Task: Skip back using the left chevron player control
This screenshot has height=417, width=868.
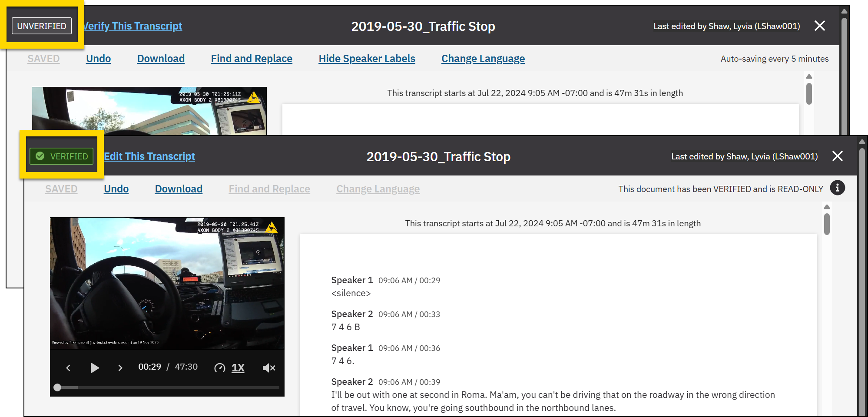Action: click(69, 367)
